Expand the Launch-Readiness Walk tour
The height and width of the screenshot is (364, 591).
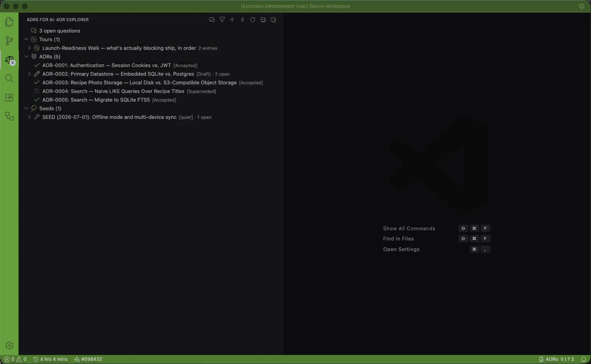coord(30,48)
